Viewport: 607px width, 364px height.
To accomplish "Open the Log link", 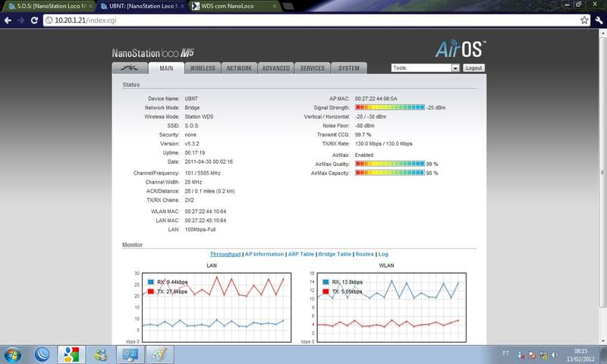I will [x=383, y=254].
